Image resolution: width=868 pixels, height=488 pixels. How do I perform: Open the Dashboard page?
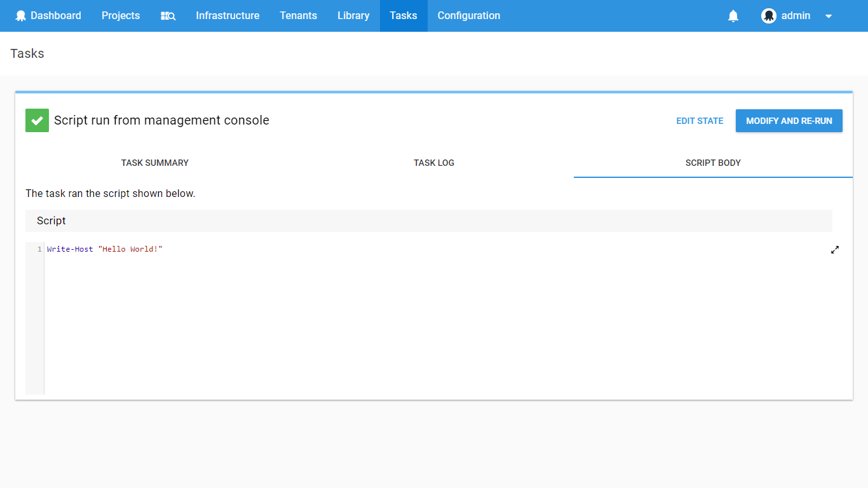(x=48, y=16)
